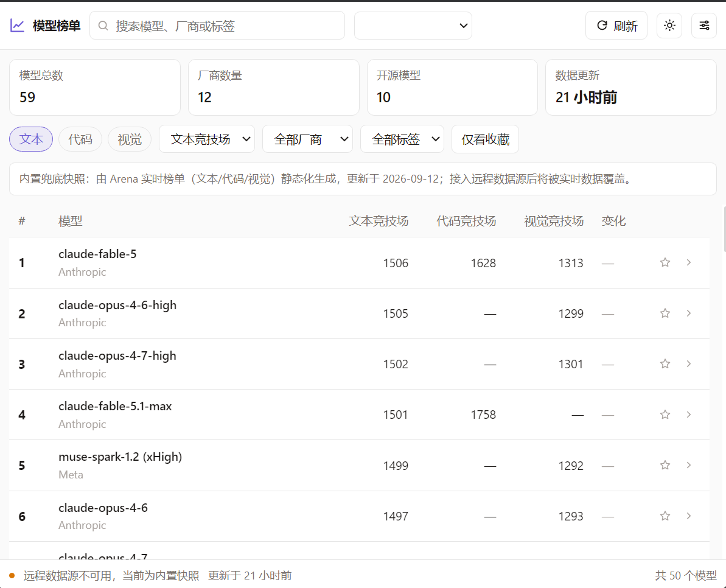This screenshot has width=726, height=588.
Task: Click the claude-fable-5.1-max model name
Action: point(115,406)
